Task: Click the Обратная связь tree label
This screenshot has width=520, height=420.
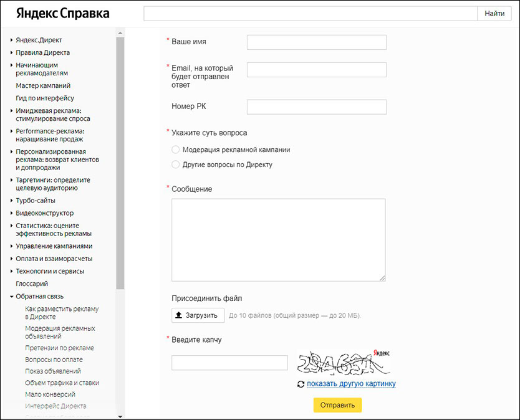Action: 39,297
